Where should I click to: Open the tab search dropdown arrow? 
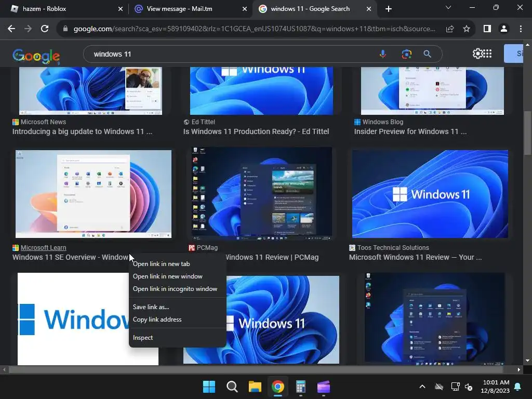[x=448, y=7]
